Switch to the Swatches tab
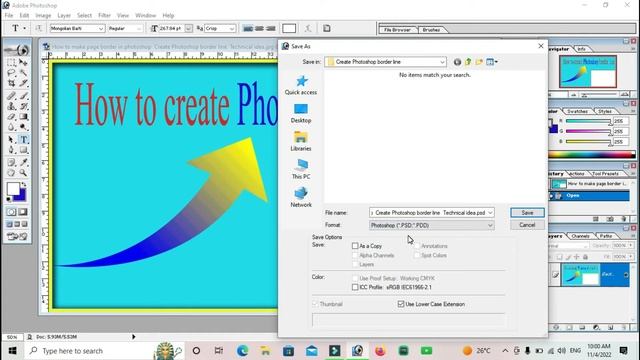The height and width of the screenshot is (360, 640). pos(577,111)
